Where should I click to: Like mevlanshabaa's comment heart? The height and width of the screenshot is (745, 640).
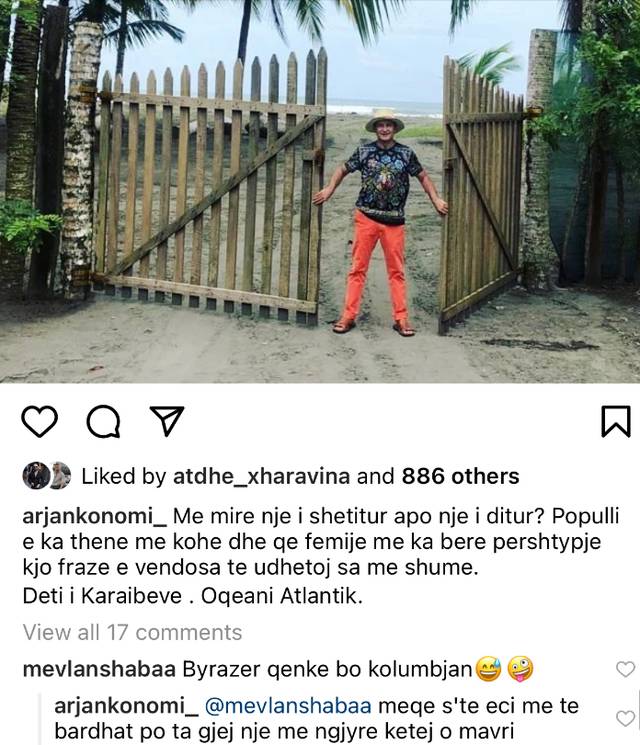(x=625, y=669)
